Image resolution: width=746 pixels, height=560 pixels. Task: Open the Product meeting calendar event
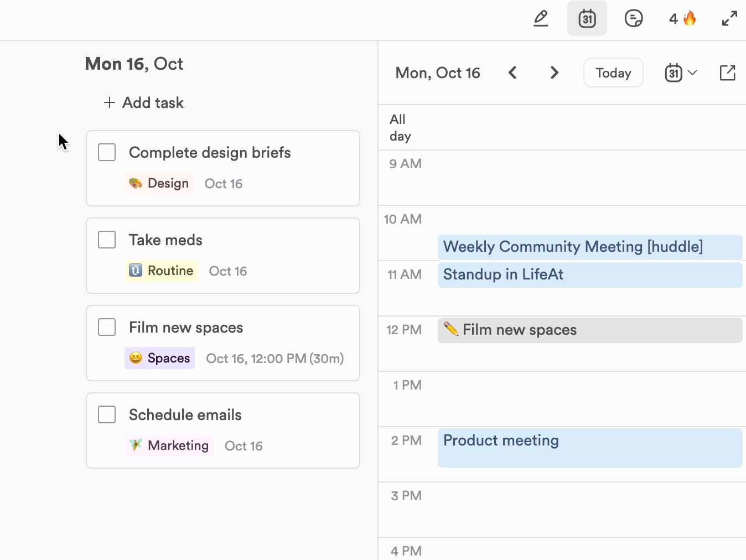click(x=589, y=448)
